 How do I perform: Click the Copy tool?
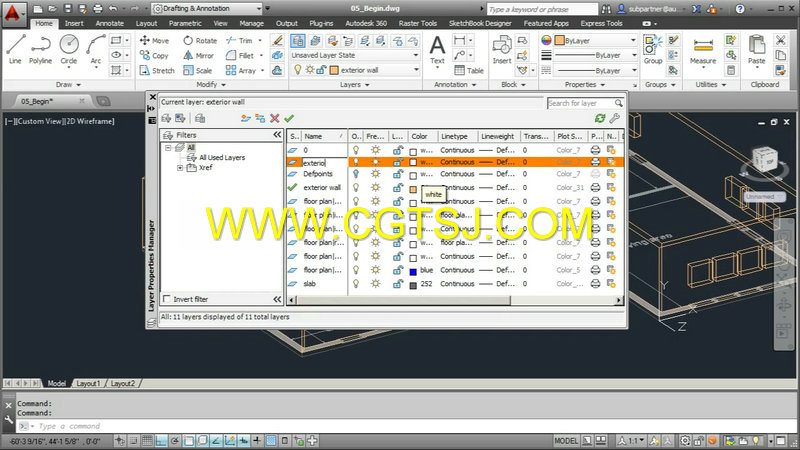click(154, 56)
